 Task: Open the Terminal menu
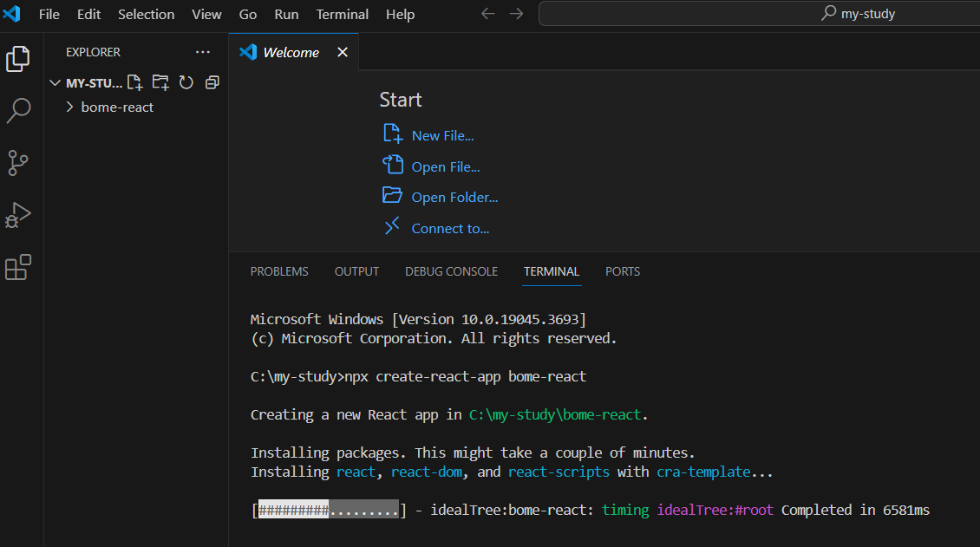(x=343, y=15)
